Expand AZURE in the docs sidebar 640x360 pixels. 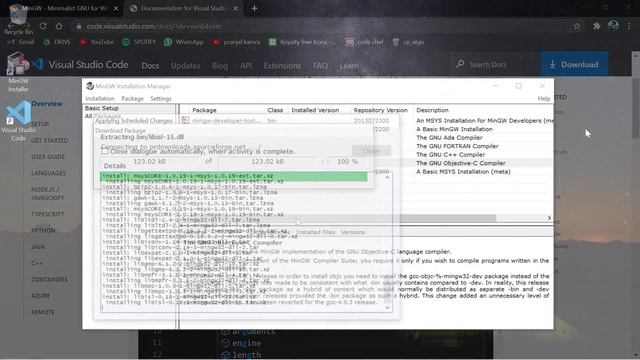[x=40, y=296]
